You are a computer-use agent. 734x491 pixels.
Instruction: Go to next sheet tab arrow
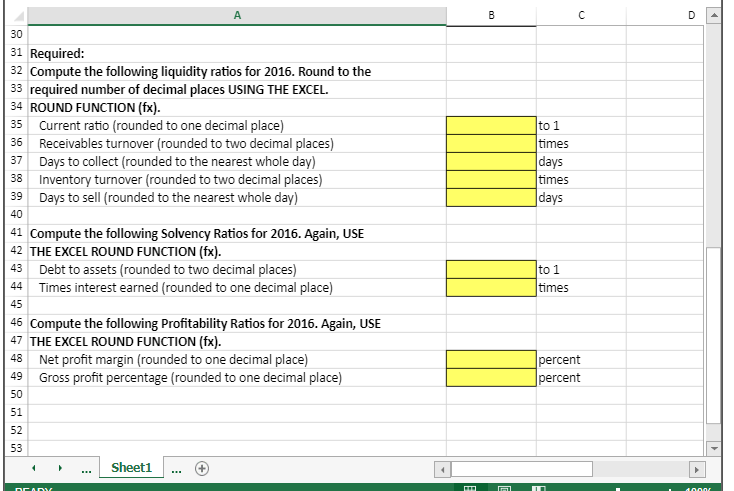[x=60, y=468]
